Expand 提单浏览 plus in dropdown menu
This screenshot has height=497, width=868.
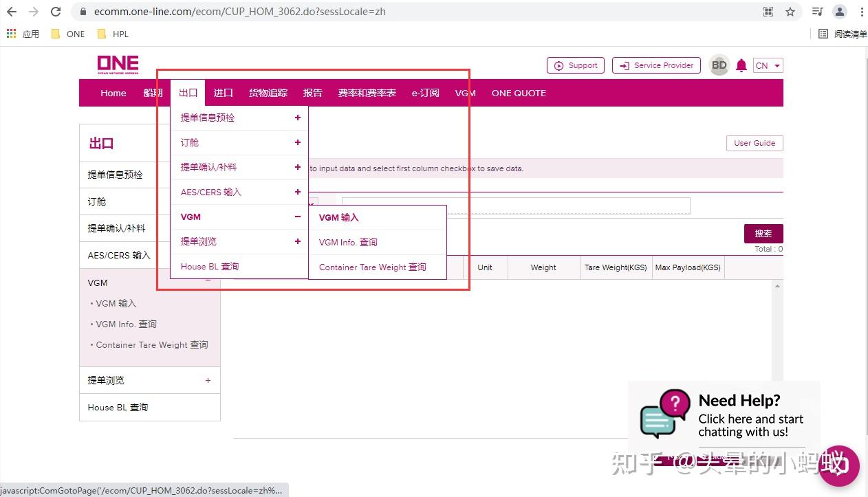pos(298,241)
